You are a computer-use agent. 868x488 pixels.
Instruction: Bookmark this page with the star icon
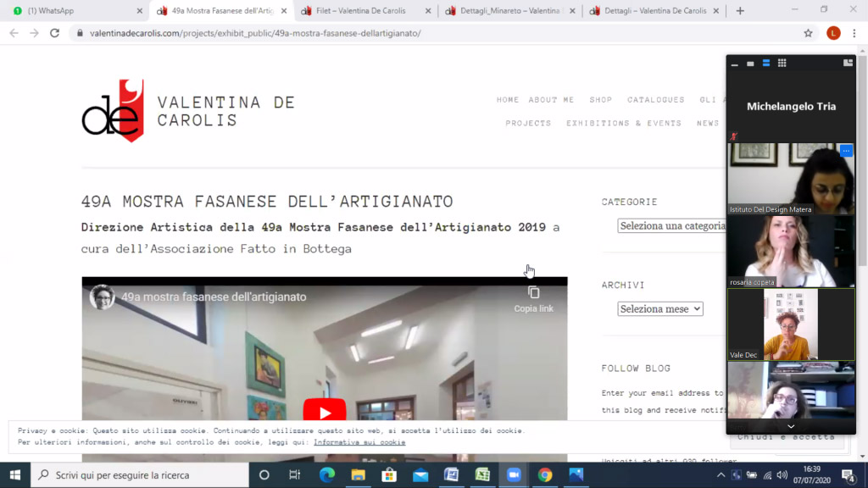pos(808,33)
